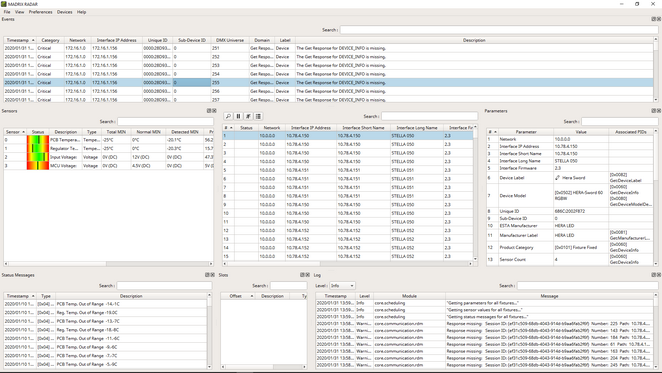Image resolution: width=662 pixels, height=373 pixels.
Task: Close the Slots panel
Action: point(307,275)
